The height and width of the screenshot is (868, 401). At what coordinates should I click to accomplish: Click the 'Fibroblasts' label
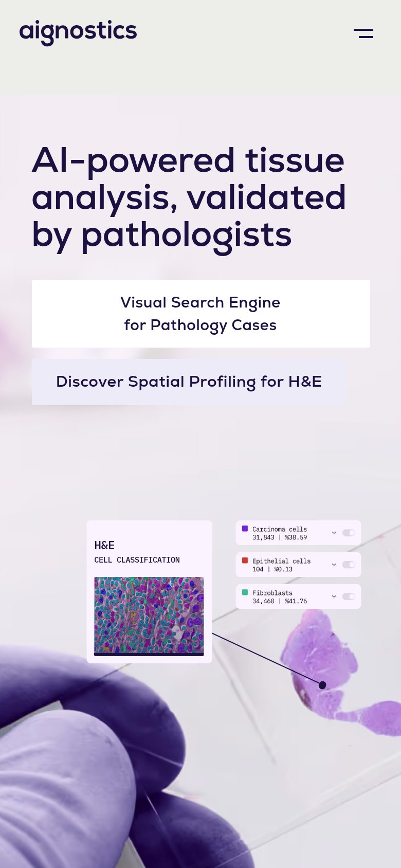coord(272,593)
